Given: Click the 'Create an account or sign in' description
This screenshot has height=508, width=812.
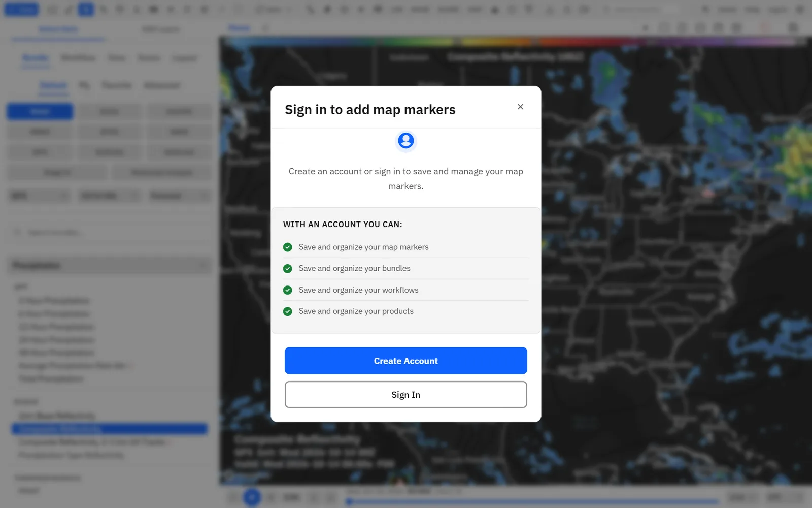Looking at the screenshot, I should coord(406,179).
